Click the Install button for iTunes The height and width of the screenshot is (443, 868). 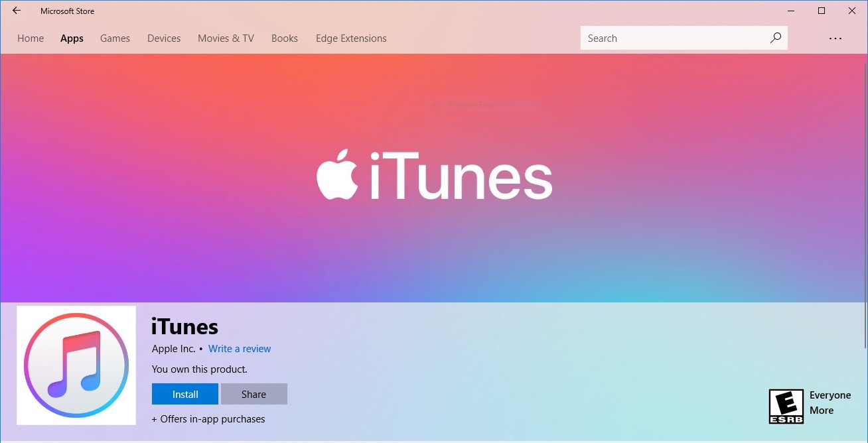(185, 394)
